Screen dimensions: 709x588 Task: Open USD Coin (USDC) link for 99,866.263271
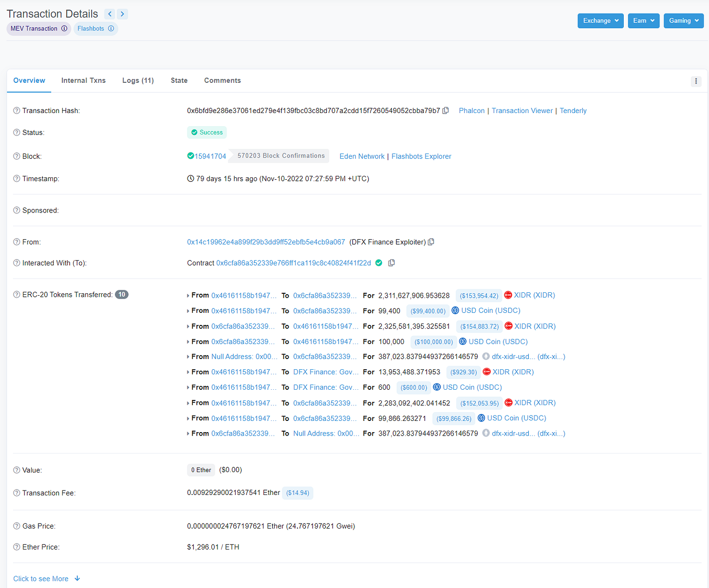tap(517, 418)
